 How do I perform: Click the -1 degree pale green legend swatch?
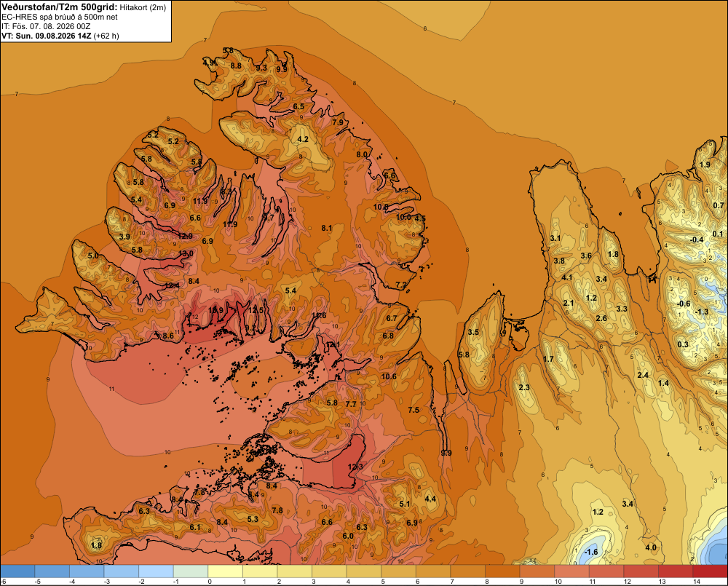191,571
